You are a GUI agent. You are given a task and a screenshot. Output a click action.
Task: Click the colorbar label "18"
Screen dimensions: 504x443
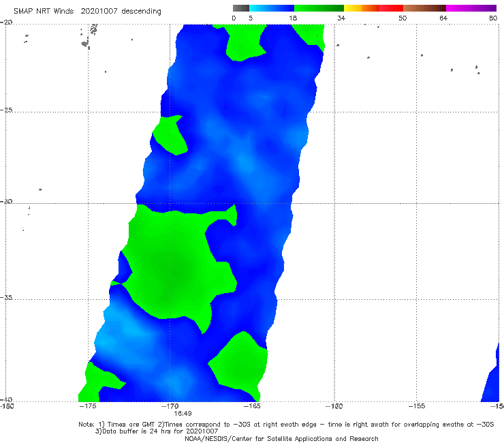pos(293,18)
